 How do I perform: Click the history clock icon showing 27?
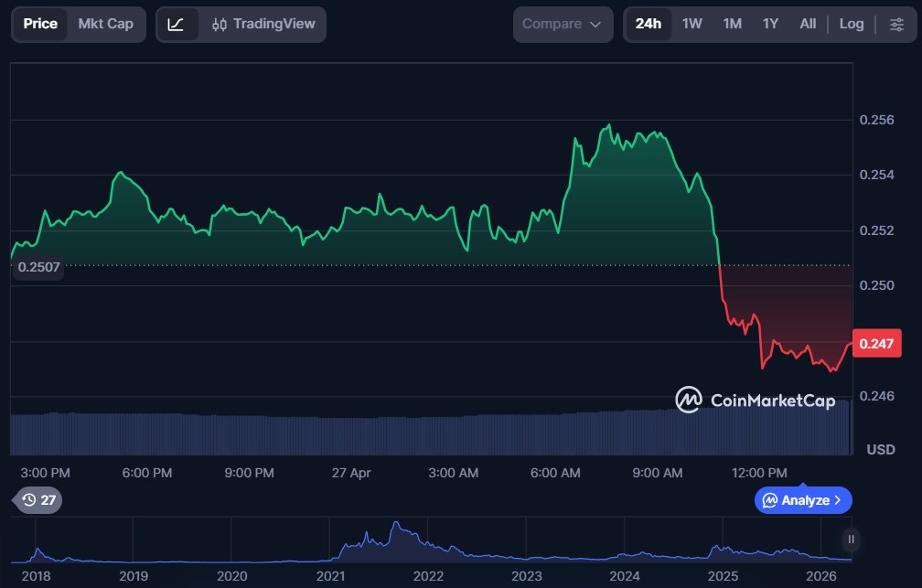pos(30,500)
